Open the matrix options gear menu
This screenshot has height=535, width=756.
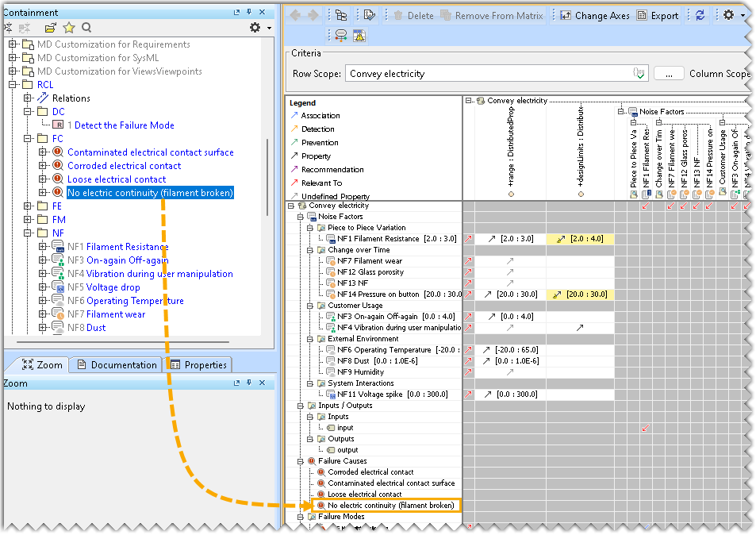[x=729, y=15]
